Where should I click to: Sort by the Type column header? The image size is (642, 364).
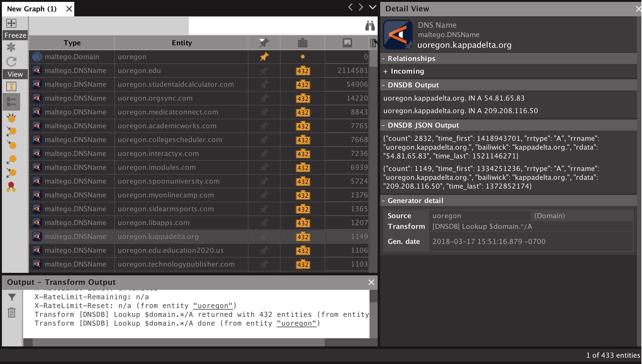tap(72, 43)
